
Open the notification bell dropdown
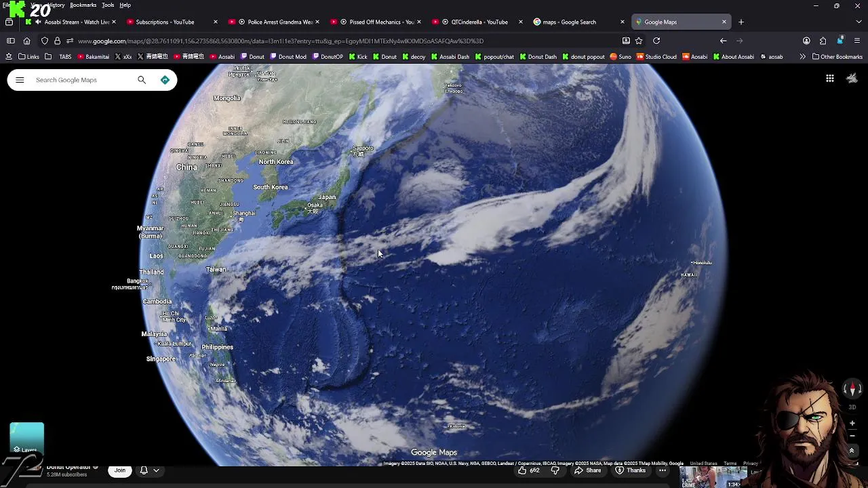[149, 470]
